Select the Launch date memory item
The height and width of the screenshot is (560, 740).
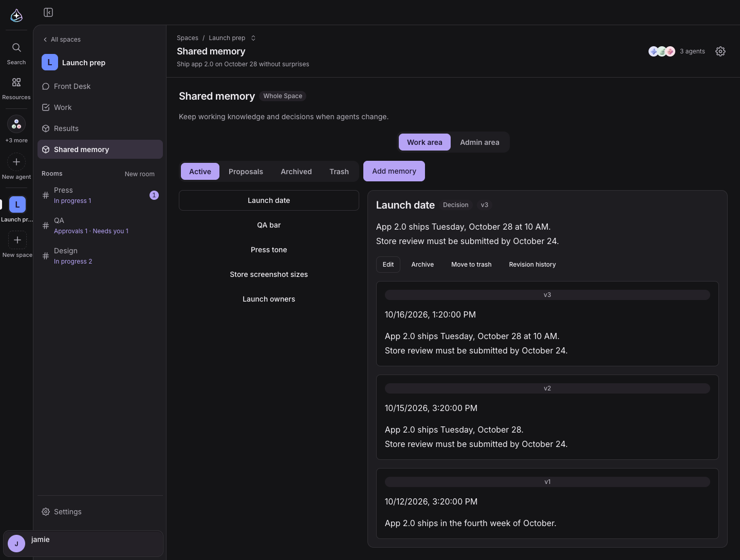point(269,200)
